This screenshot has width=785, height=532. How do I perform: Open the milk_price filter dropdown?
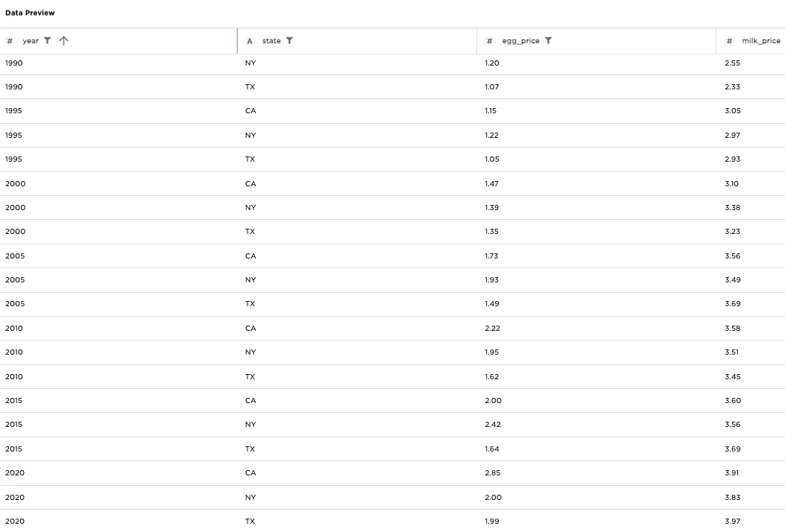coord(784,41)
